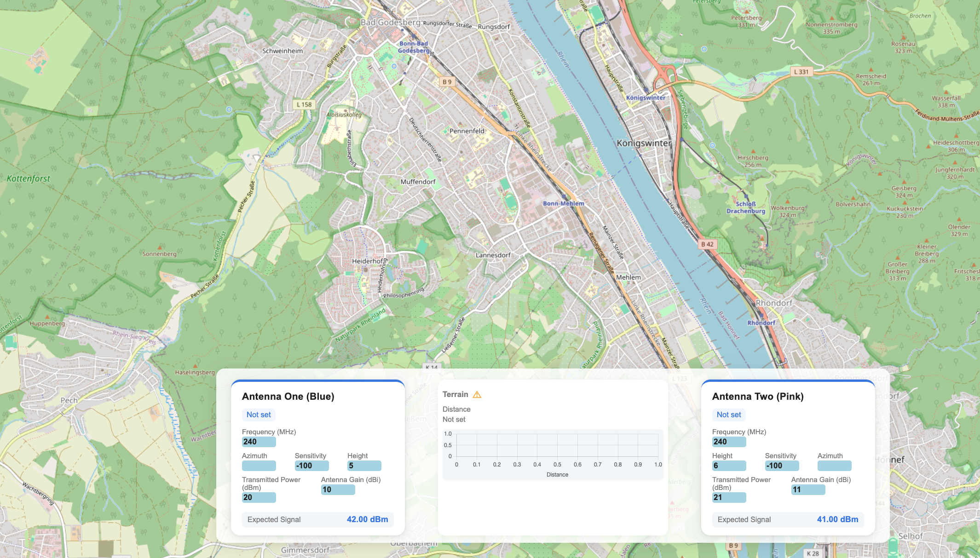Image resolution: width=980 pixels, height=558 pixels.
Task: Click the terrain Distance chart area
Action: tap(557, 445)
